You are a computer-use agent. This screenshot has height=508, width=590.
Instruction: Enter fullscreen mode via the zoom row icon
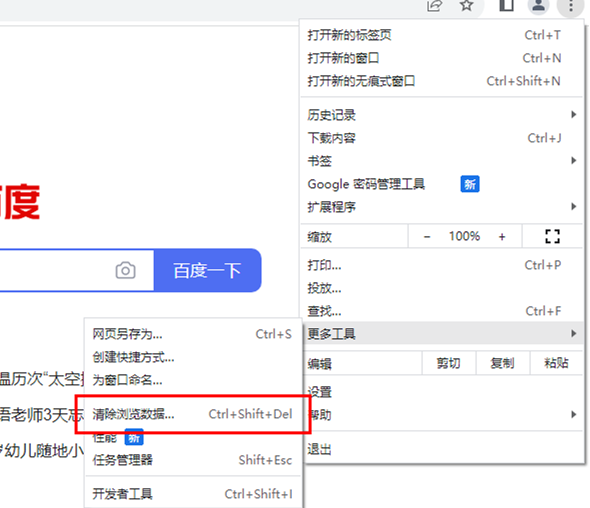click(x=552, y=237)
